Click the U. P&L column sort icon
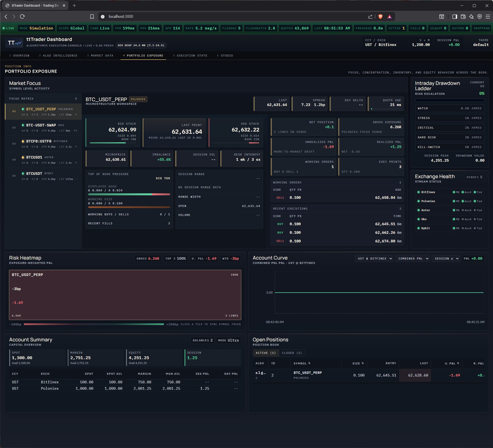Screen dimensions: 493x448 458,363
